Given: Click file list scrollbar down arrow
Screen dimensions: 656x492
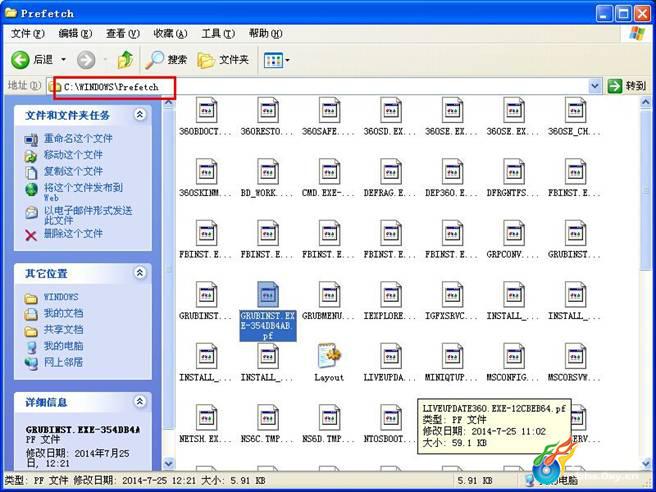Looking at the screenshot, I should click(646, 463).
